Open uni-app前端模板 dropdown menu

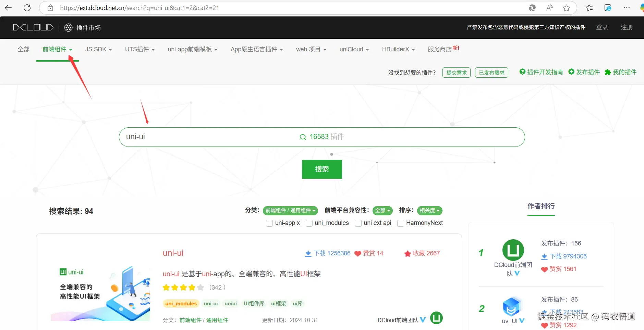[x=193, y=49]
